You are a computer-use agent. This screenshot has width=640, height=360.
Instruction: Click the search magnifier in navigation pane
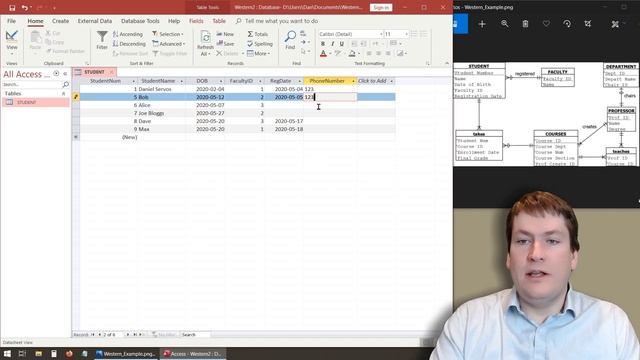[x=65, y=84]
